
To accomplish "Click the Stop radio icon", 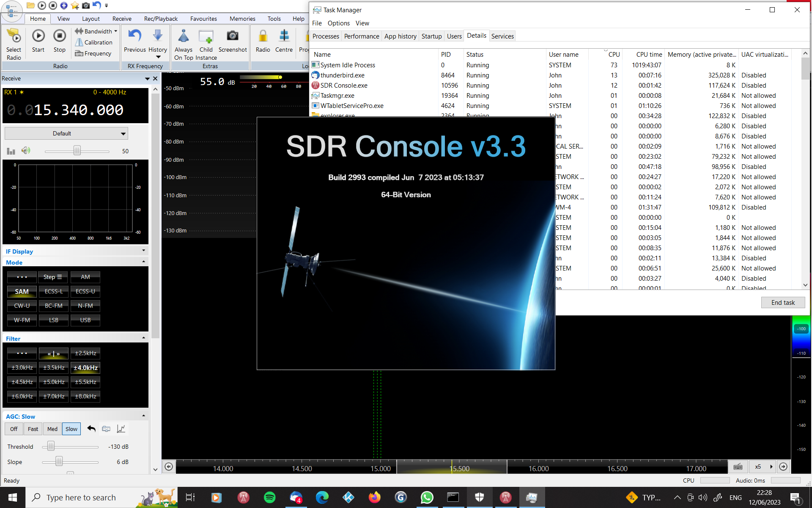I will [x=60, y=36].
